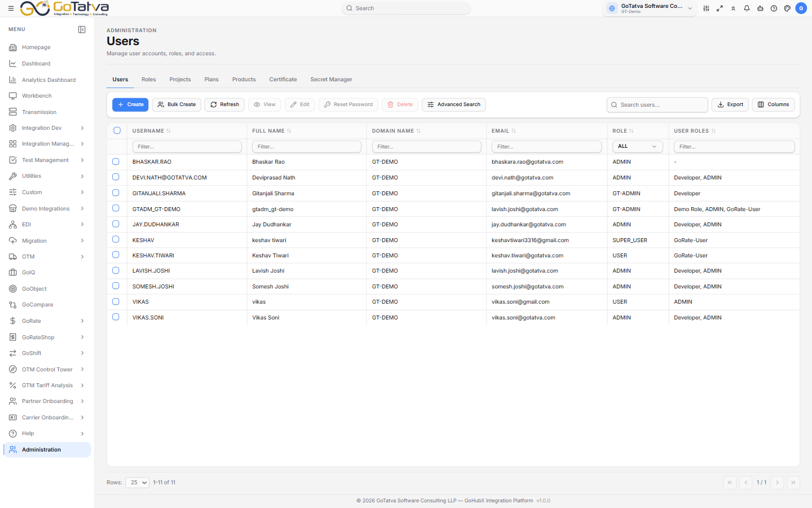812x508 pixels.
Task: Open the robot assistant icon
Action: click(760, 8)
